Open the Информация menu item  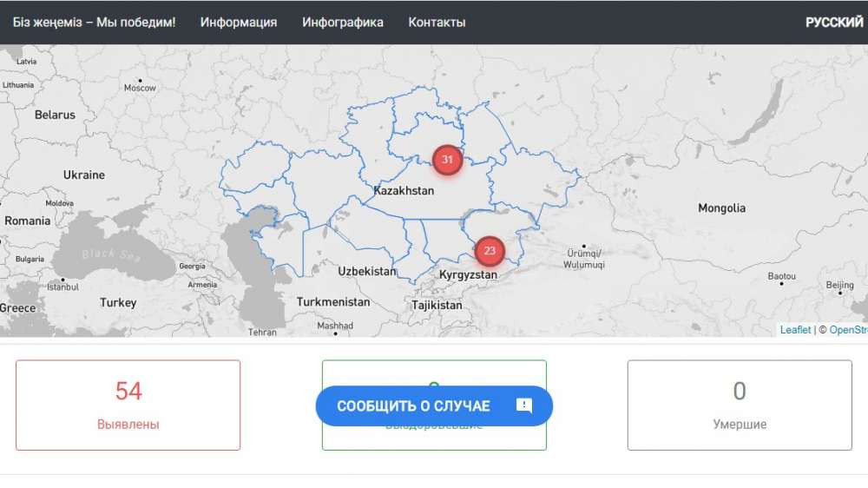(239, 23)
